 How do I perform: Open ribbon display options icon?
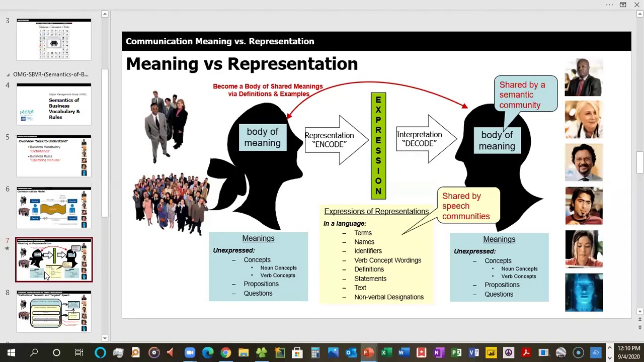pyautogui.click(x=623, y=5)
